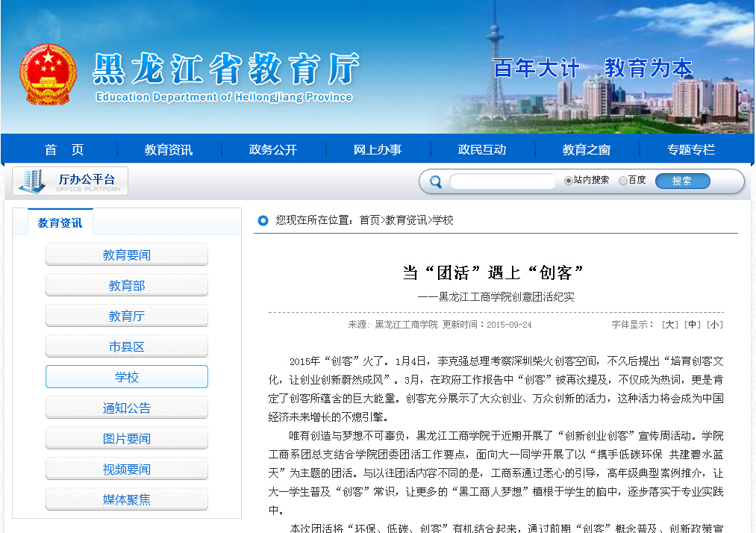Image resolution: width=756 pixels, height=533 pixels.
Task: Click the office platform building icon
Action: point(32,181)
